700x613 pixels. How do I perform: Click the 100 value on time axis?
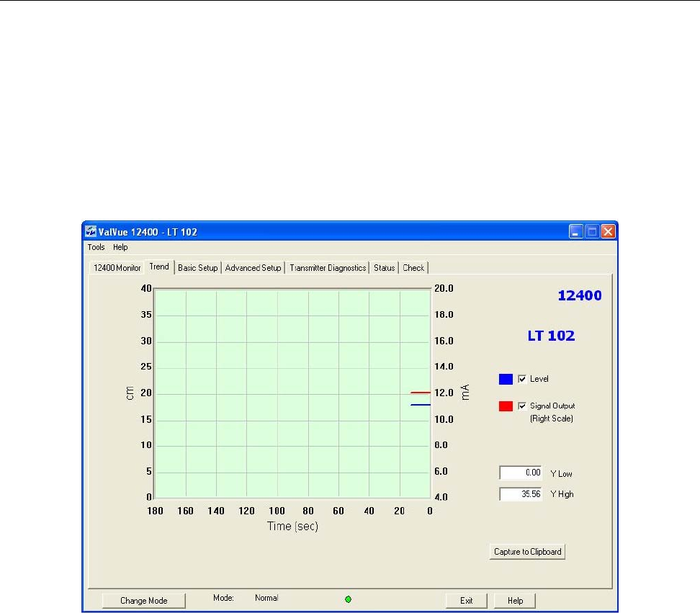pyautogui.click(x=277, y=511)
